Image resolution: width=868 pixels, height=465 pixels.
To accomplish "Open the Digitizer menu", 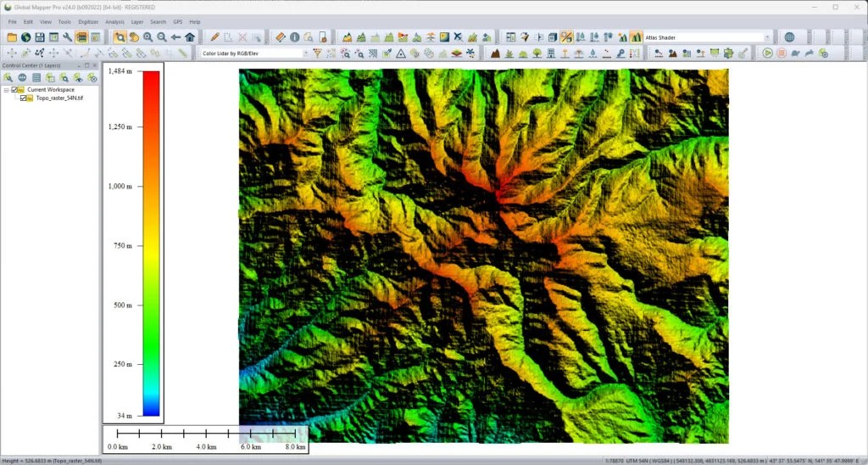I will coord(88,22).
